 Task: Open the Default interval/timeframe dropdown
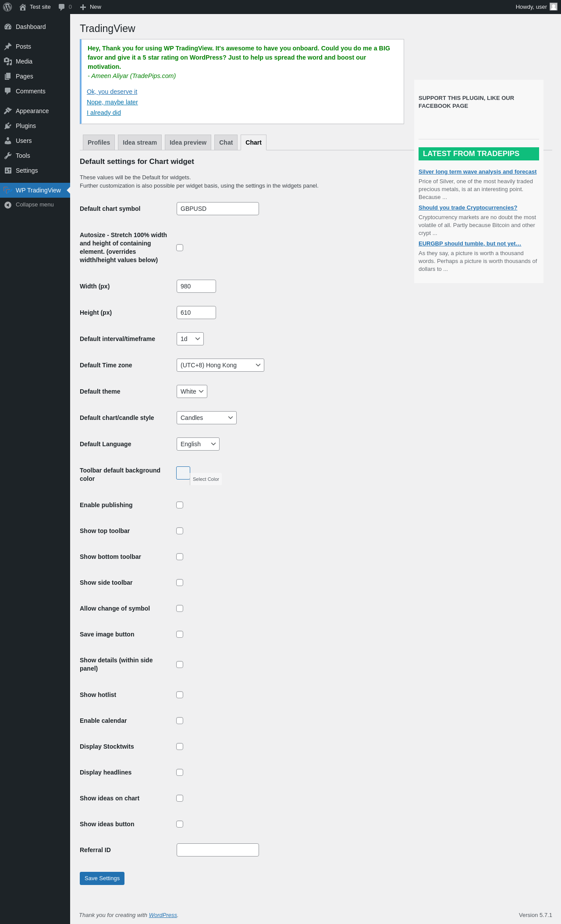[190, 339]
